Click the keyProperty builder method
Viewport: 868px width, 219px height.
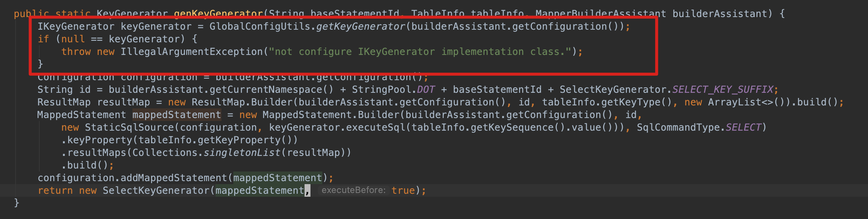[x=99, y=140]
